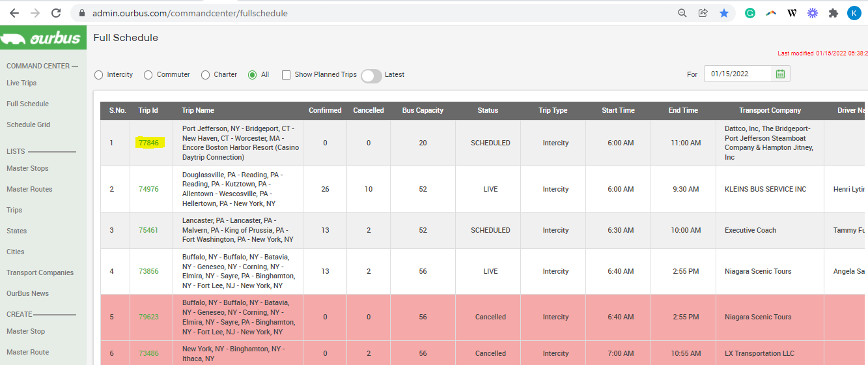
Task: Check the Show Planned Trips checkbox
Action: [x=286, y=75]
